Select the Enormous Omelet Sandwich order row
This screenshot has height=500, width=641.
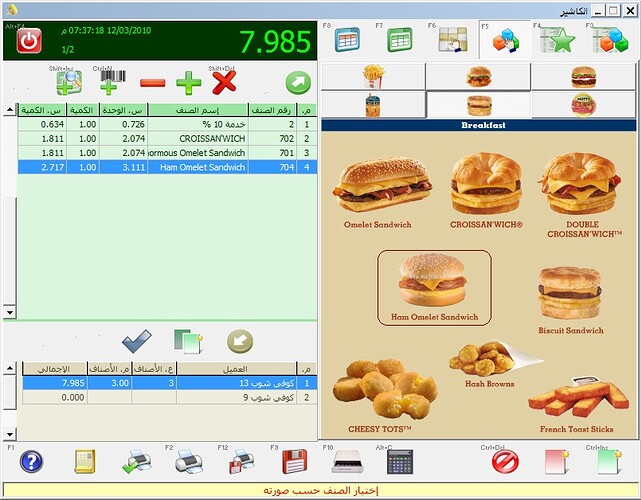click(167, 153)
